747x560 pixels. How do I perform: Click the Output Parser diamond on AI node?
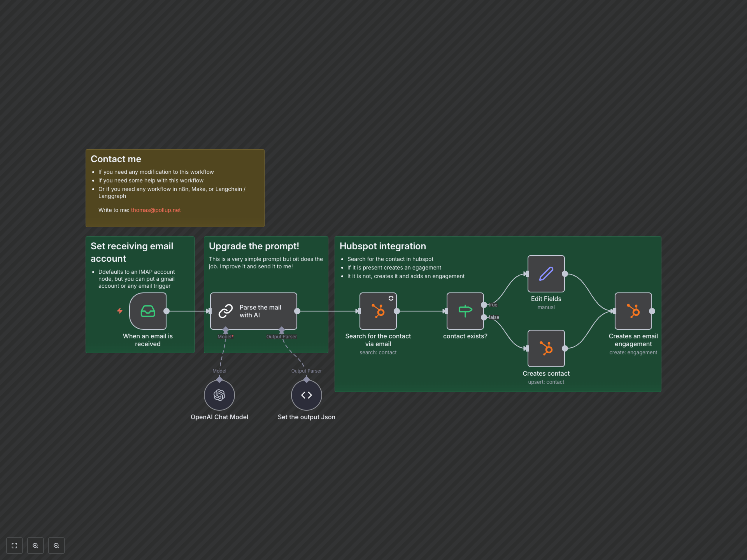tap(282, 330)
